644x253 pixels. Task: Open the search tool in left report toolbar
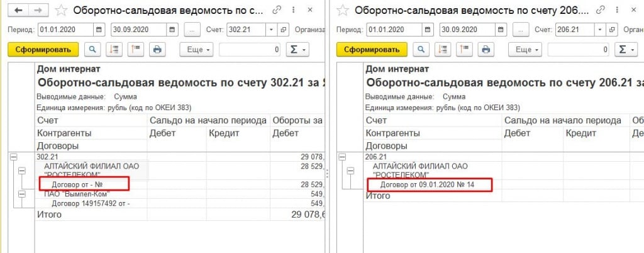click(92, 50)
